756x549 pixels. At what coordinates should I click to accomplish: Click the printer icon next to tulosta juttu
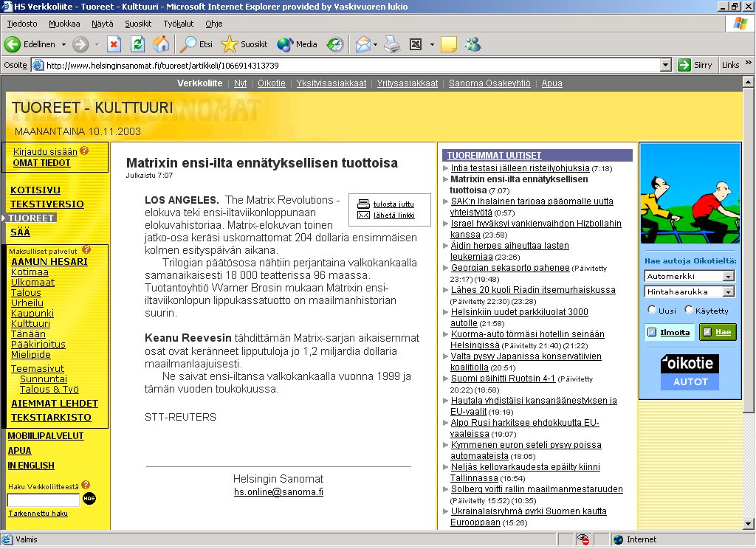point(363,204)
